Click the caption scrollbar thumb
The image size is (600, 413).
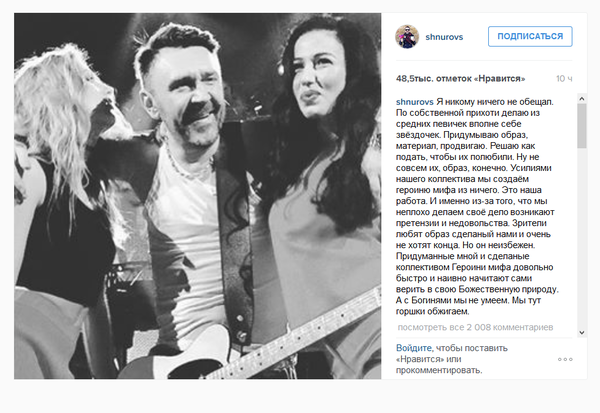click(582, 126)
